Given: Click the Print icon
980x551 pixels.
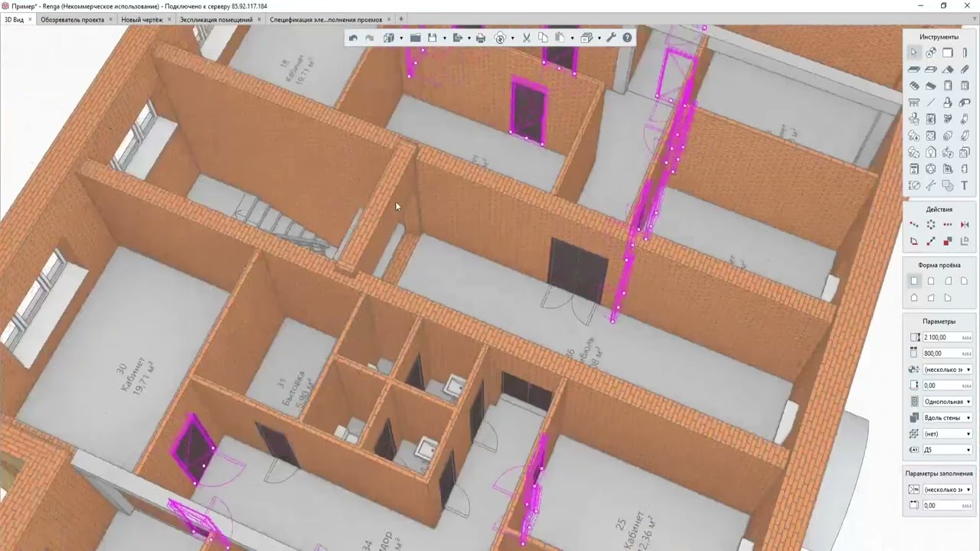Looking at the screenshot, I should 481,37.
